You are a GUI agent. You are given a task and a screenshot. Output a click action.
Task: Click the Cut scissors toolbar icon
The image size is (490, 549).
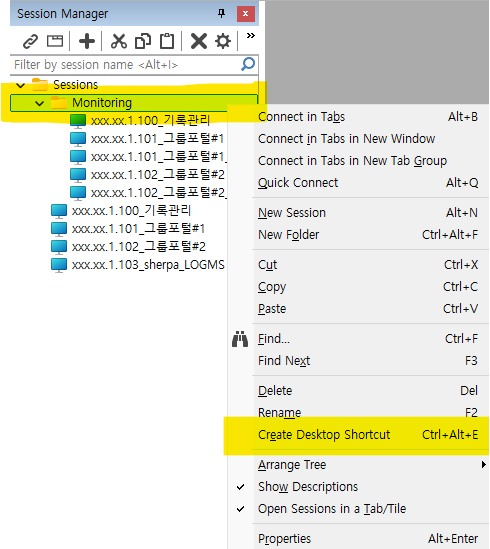click(119, 41)
